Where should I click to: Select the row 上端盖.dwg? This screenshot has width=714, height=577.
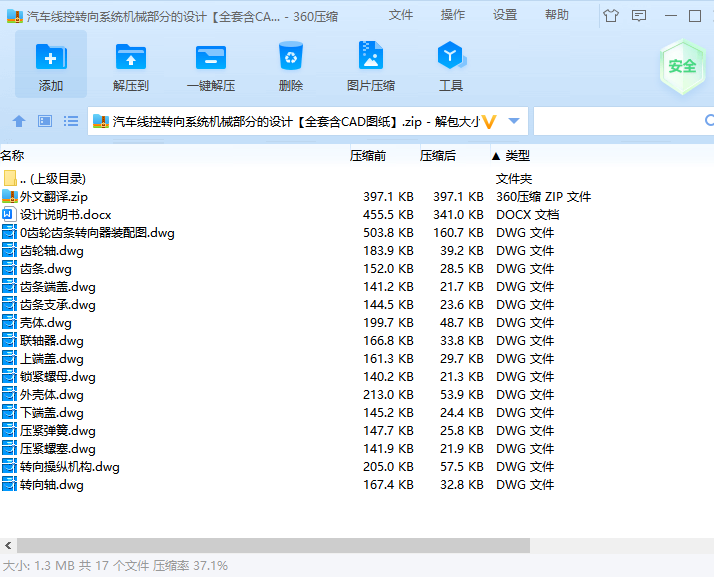tap(357, 358)
